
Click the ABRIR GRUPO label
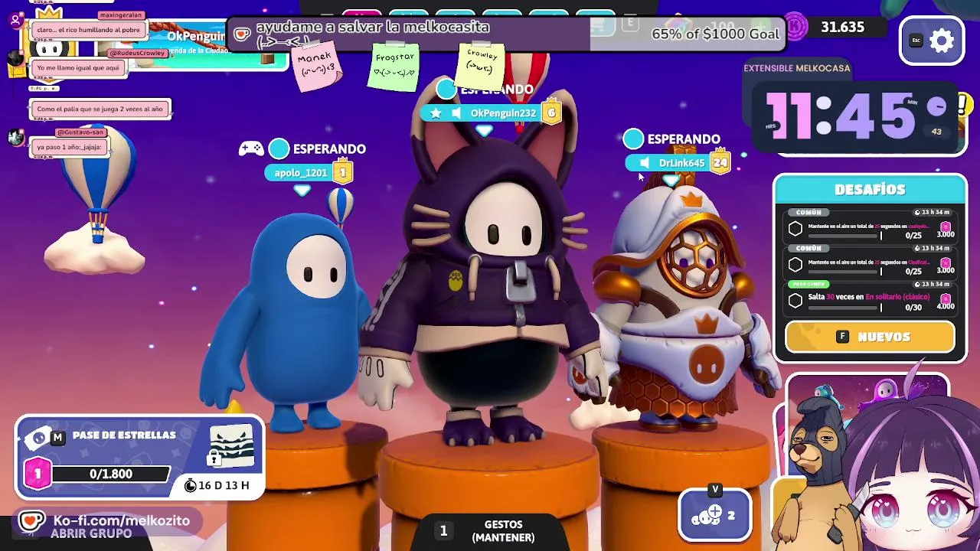[x=91, y=533]
